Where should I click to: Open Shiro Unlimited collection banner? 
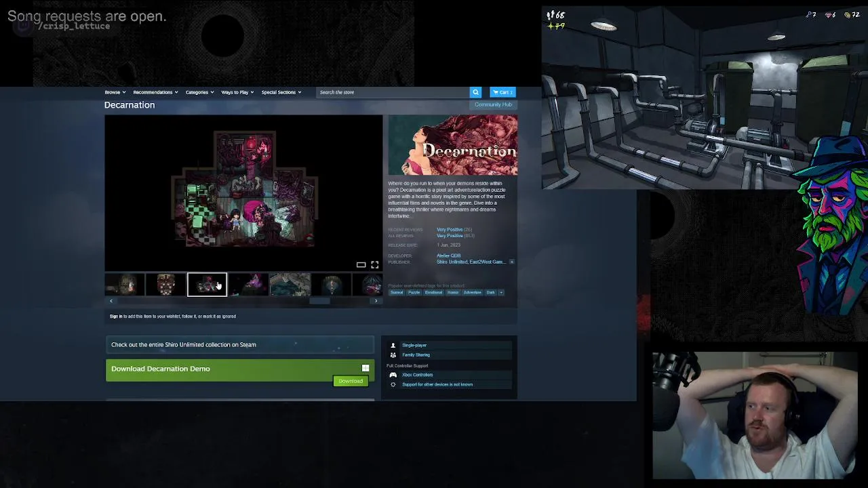(x=240, y=344)
